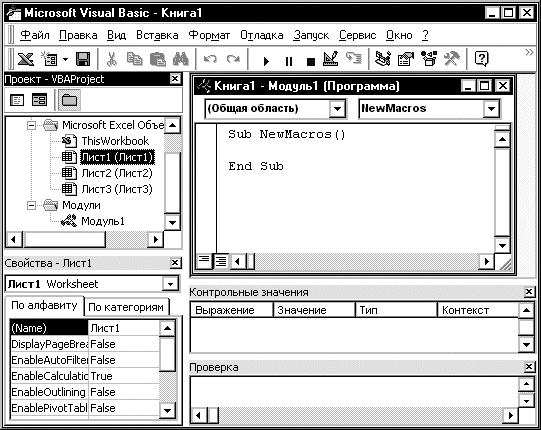The height and width of the screenshot is (430, 541).
Task: Click the Undo arrow icon
Action: (210, 59)
